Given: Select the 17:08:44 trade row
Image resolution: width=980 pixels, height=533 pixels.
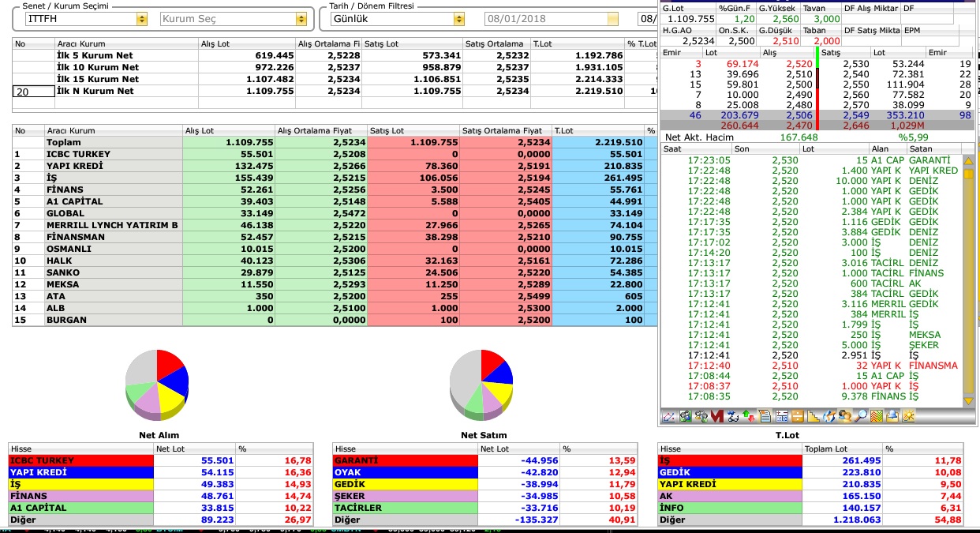Looking at the screenshot, I should pyautogui.click(x=811, y=376).
